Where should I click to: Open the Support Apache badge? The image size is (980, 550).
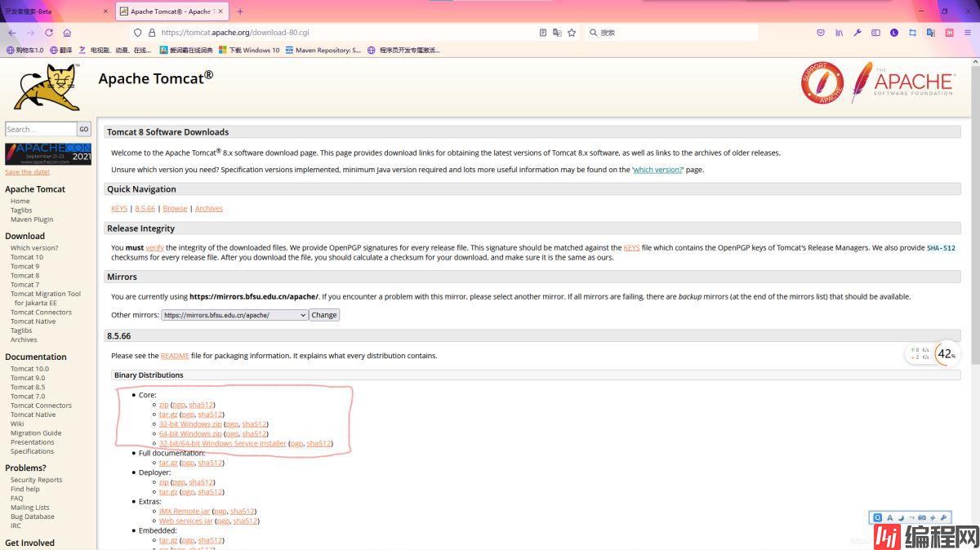pyautogui.click(x=822, y=82)
